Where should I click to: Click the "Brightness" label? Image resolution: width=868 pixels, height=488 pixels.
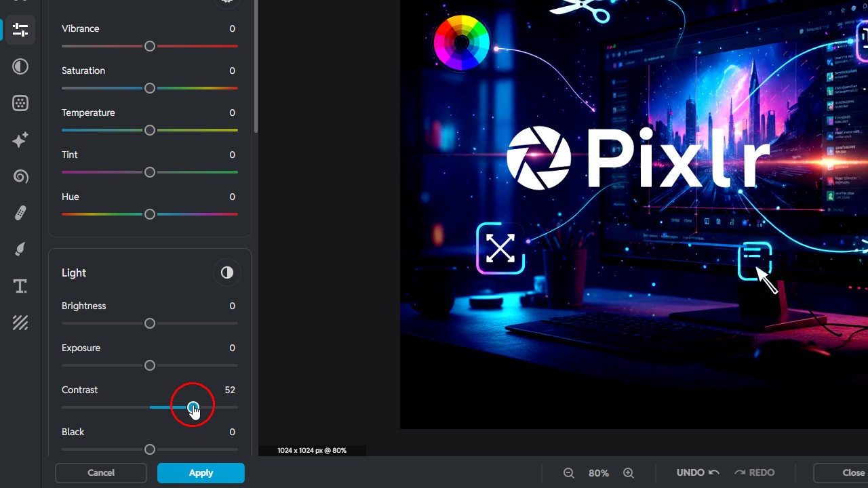click(x=84, y=306)
